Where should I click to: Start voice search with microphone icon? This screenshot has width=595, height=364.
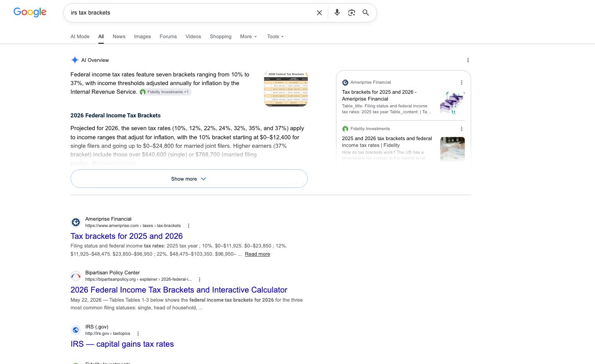pos(337,13)
